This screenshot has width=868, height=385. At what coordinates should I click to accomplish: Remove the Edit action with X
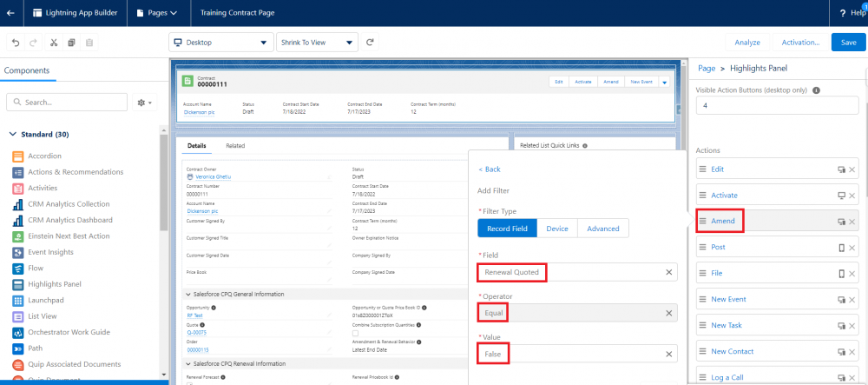pyautogui.click(x=852, y=169)
